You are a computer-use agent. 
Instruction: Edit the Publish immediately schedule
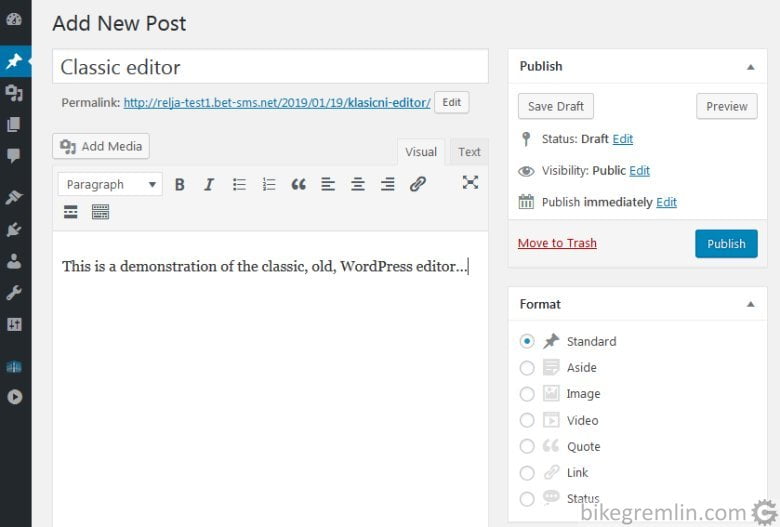[x=666, y=202]
